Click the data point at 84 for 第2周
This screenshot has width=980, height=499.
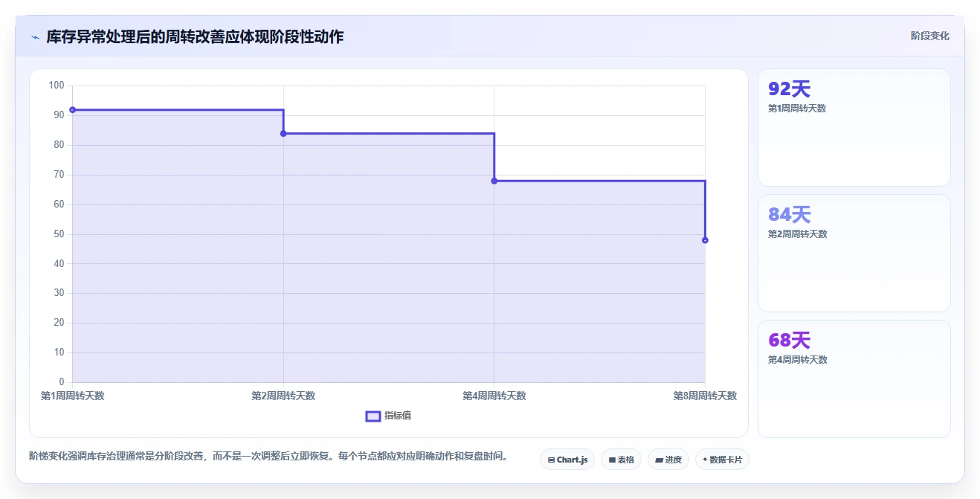283,133
